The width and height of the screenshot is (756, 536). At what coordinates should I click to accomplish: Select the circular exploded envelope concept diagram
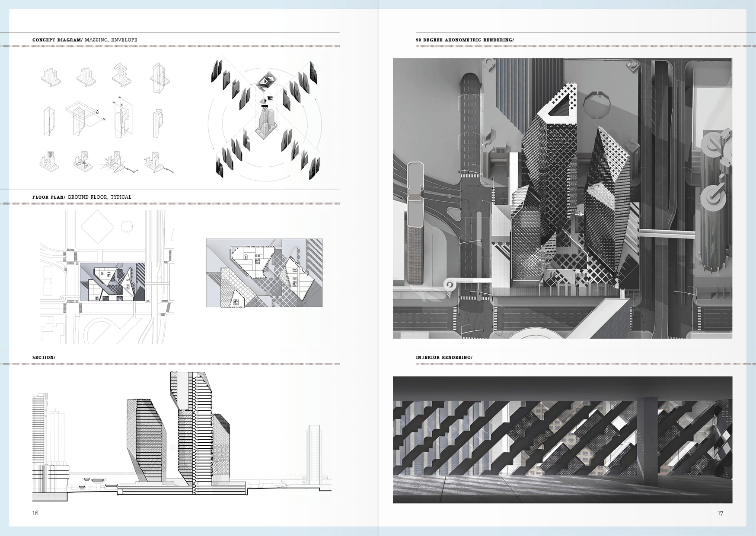pyautogui.click(x=265, y=118)
